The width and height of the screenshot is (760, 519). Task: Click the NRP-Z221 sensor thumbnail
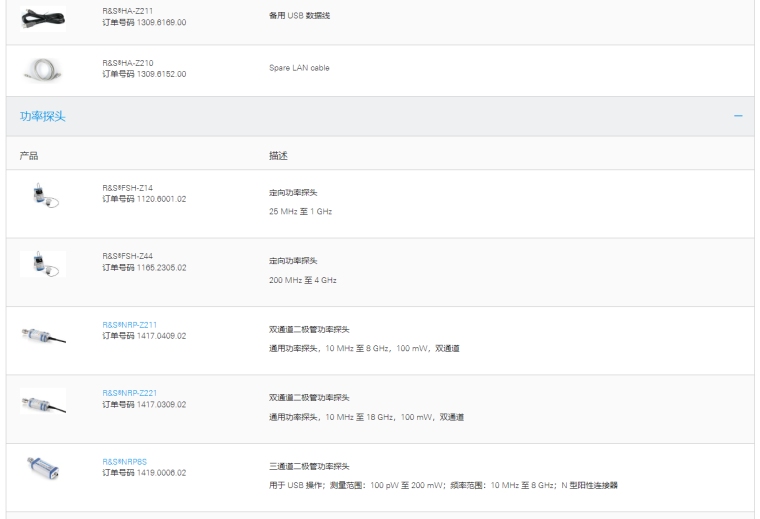click(x=42, y=402)
